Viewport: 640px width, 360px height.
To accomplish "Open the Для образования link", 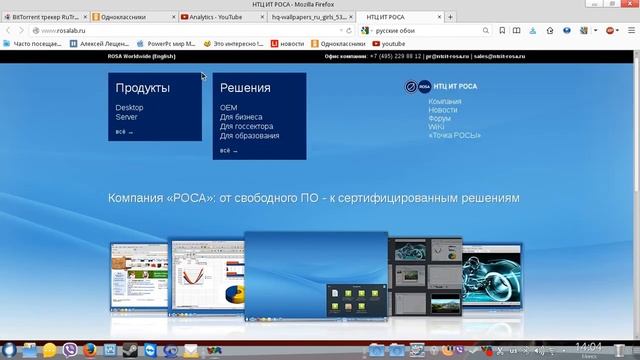I will (250, 136).
